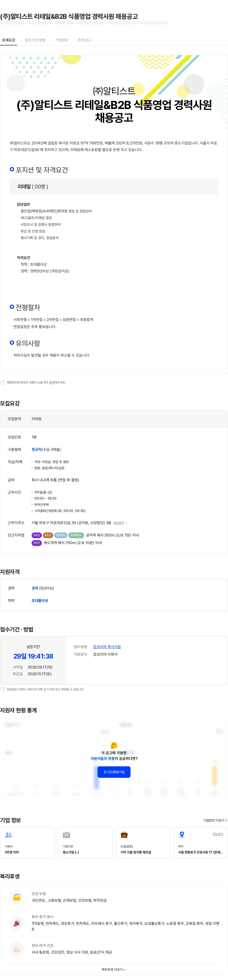Click the '기타 식품 첨가물 제조업' industry text
228x980 pixels.
click(x=136, y=852)
